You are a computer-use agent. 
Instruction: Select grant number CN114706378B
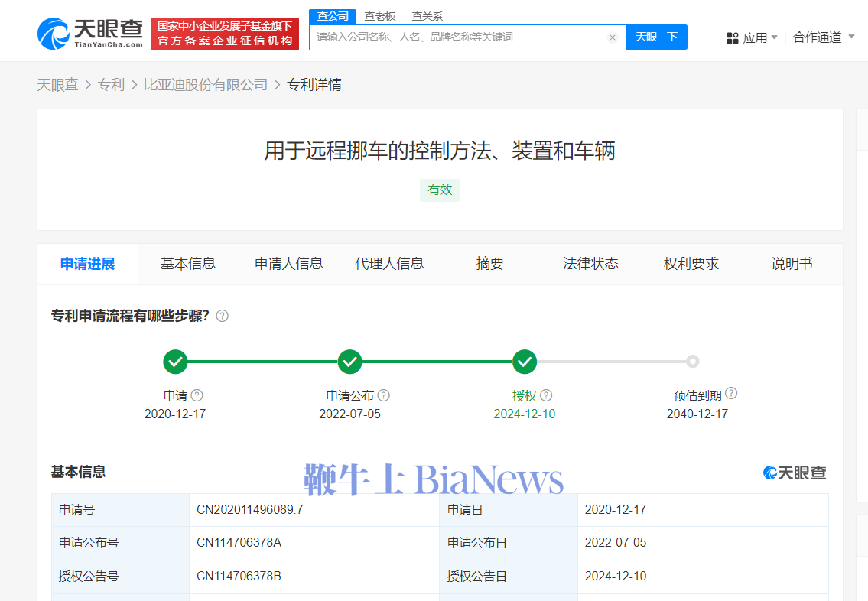tap(239, 577)
